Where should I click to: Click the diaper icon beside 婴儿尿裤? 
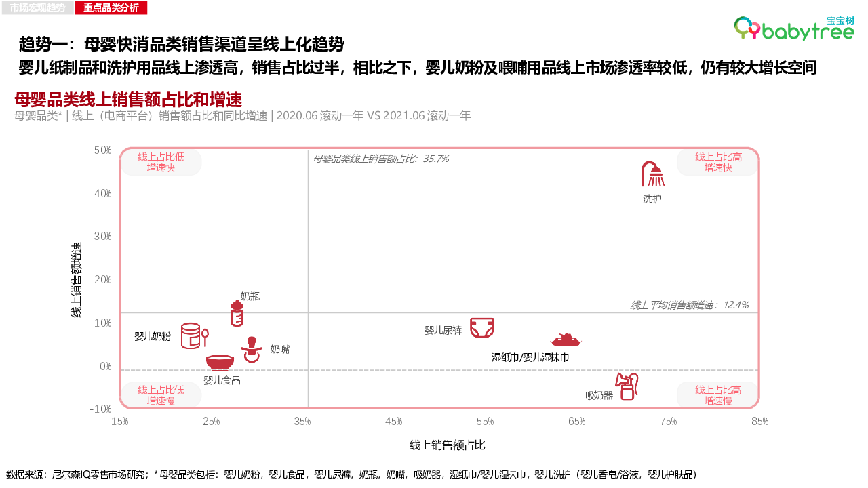[481, 329]
